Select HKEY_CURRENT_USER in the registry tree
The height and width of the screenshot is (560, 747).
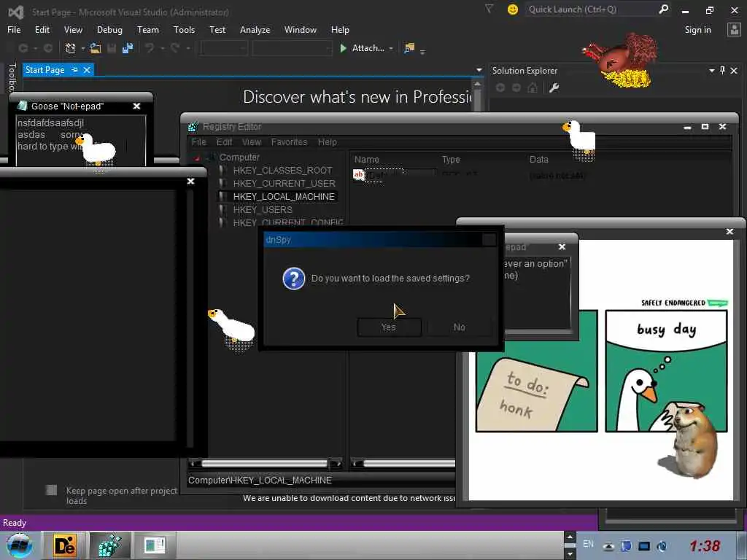pyautogui.click(x=284, y=183)
